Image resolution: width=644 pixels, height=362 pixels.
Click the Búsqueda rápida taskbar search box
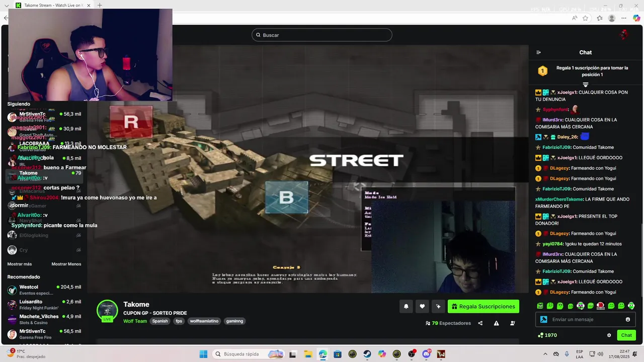tap(249, 354)
